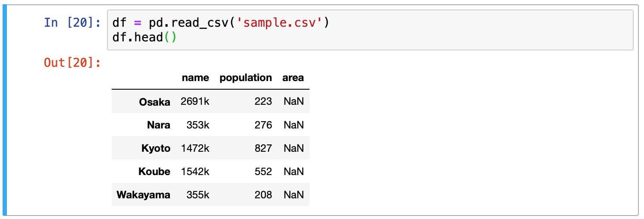Screen dimensions: 644x219
Task: Select the Kyoto row index label
Action: 156,148
